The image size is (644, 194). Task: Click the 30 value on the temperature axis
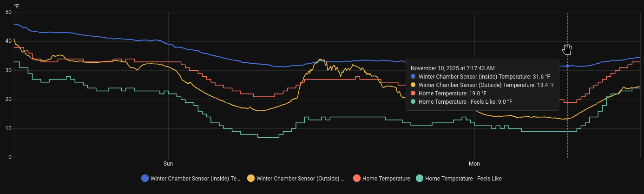click(x=8, y=71)
